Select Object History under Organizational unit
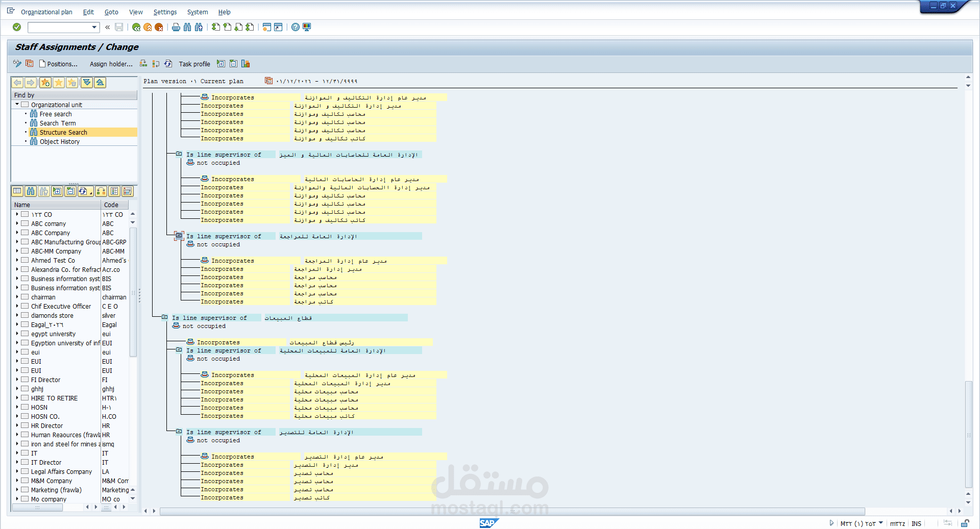The height and width of the screenshot is (529, 980). [60, 141]
